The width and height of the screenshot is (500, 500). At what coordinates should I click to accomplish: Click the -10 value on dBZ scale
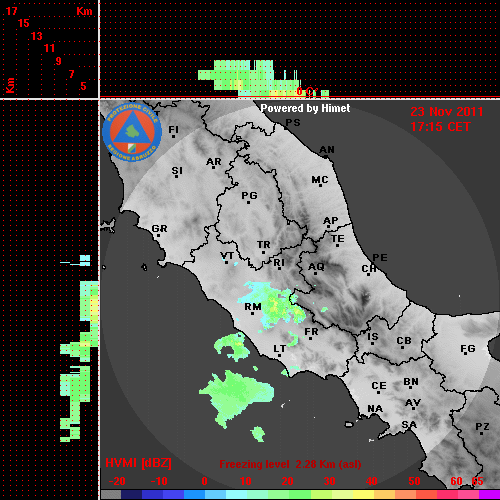click(x=159, y=481)
